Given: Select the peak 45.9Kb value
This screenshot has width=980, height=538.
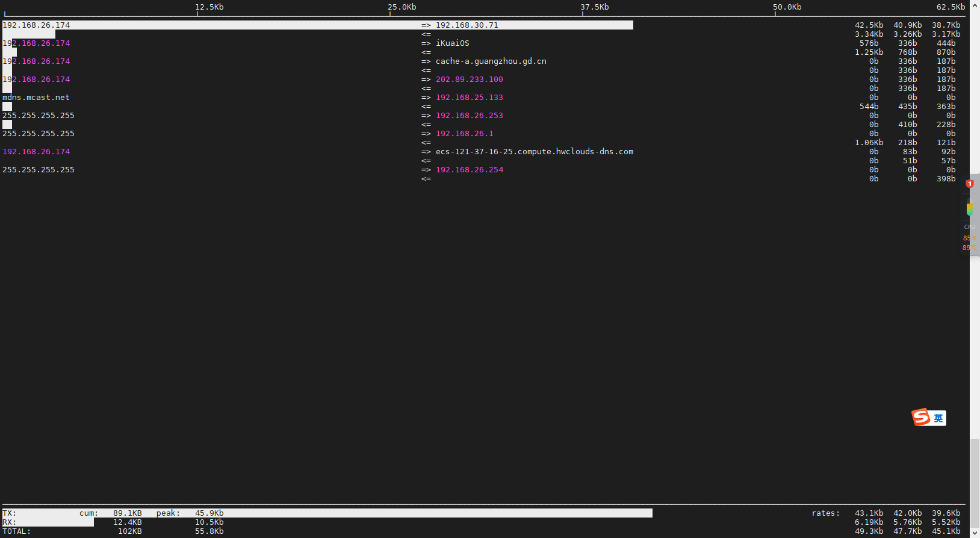Looking at the screenshot, I should (209, 513).
